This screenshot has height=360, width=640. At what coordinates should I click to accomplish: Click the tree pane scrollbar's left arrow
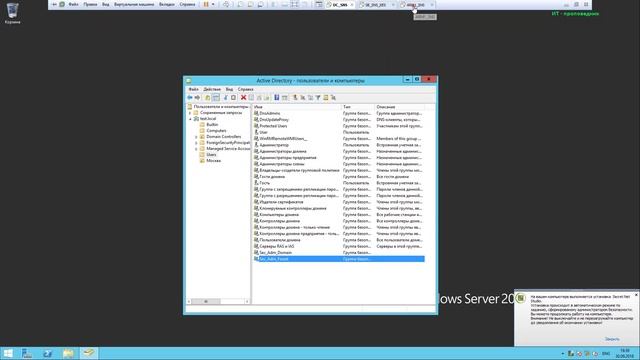click(189, 302)
